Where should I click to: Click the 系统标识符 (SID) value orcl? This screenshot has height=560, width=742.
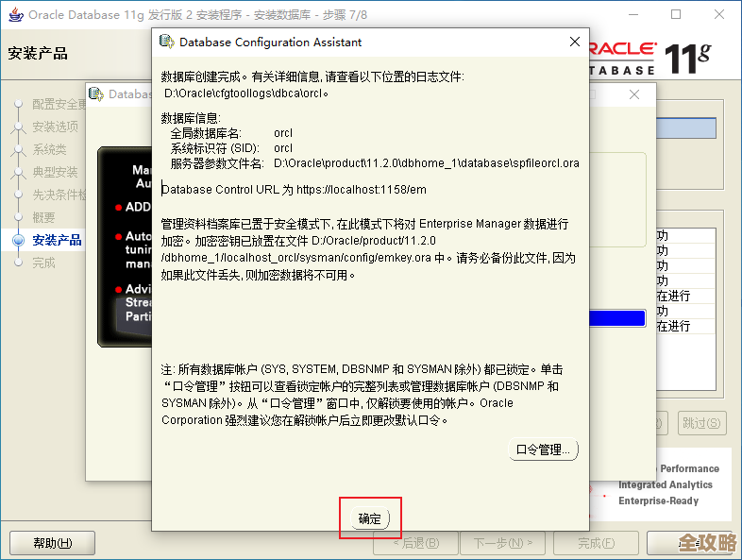(x=283, y=148)
